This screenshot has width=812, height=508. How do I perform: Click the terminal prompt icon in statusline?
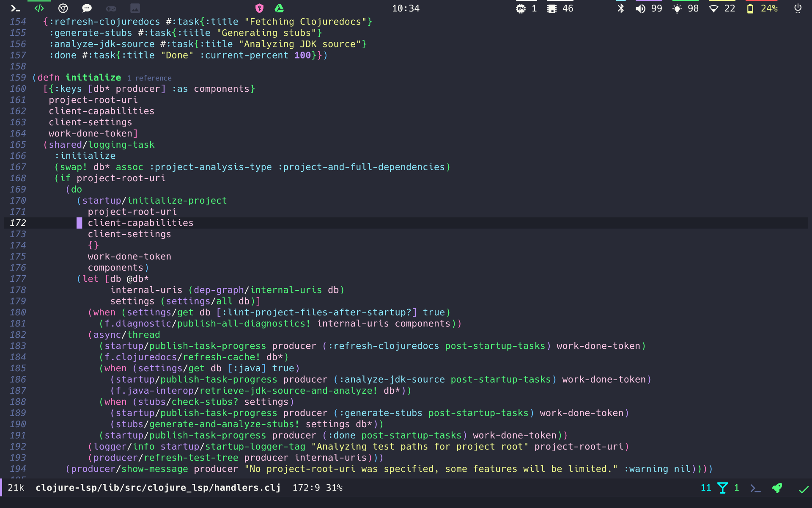click(x=755, y=488)
